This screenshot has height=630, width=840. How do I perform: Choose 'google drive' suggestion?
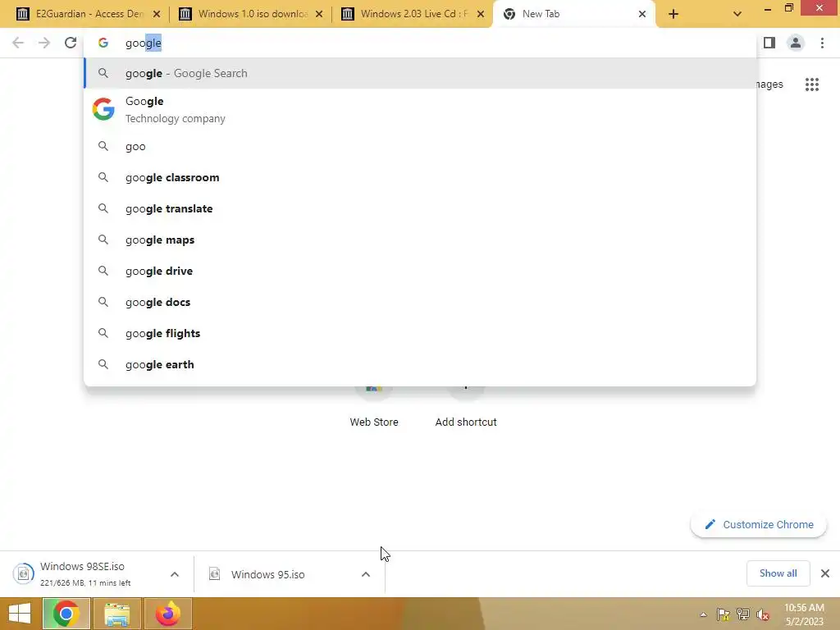click(x=420, y=271)
